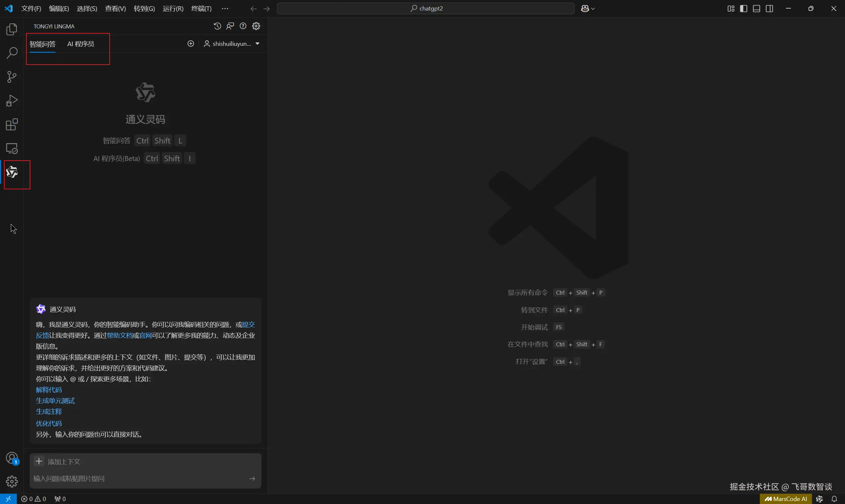Click the 添加上下文 button

pos(58,461)
